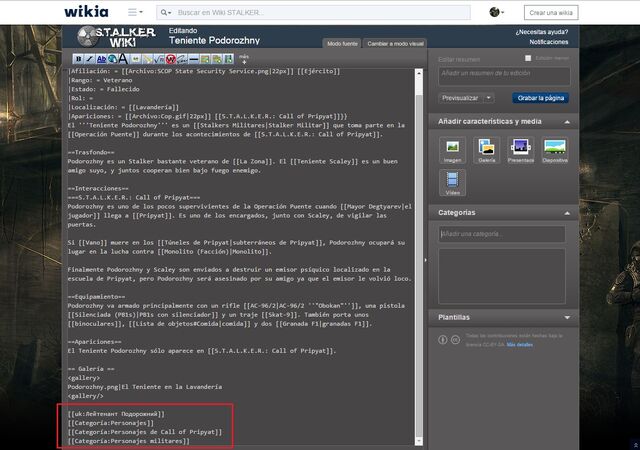Add an image via Imagen icon
This screenshot has width=640, height=450.
click(x=452, y=150)
